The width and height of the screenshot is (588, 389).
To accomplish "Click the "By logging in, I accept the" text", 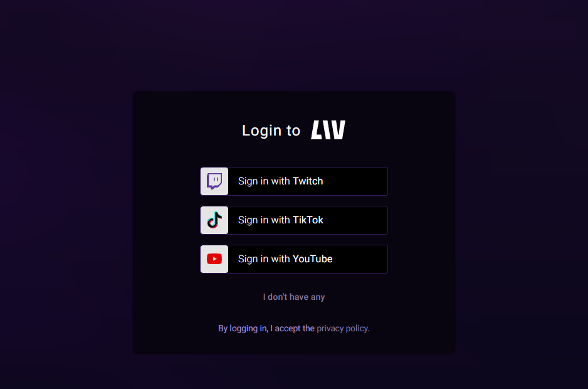I will tap(266, 329).
